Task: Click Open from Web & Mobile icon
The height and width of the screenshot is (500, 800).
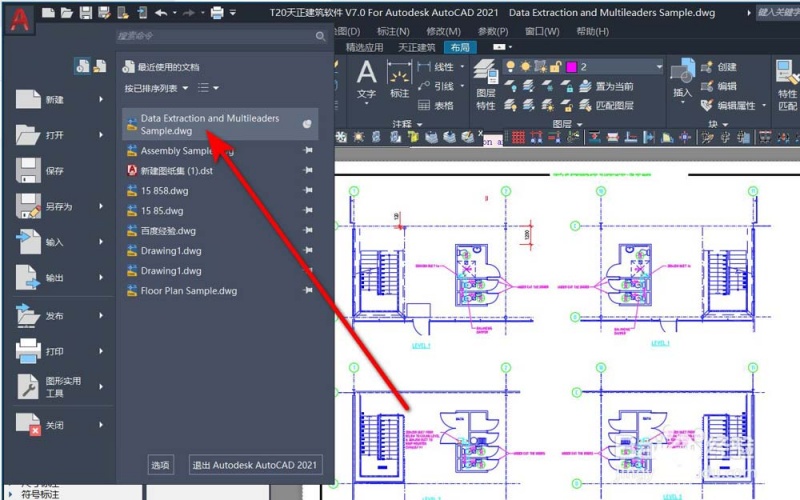Action: pos(123,12)
